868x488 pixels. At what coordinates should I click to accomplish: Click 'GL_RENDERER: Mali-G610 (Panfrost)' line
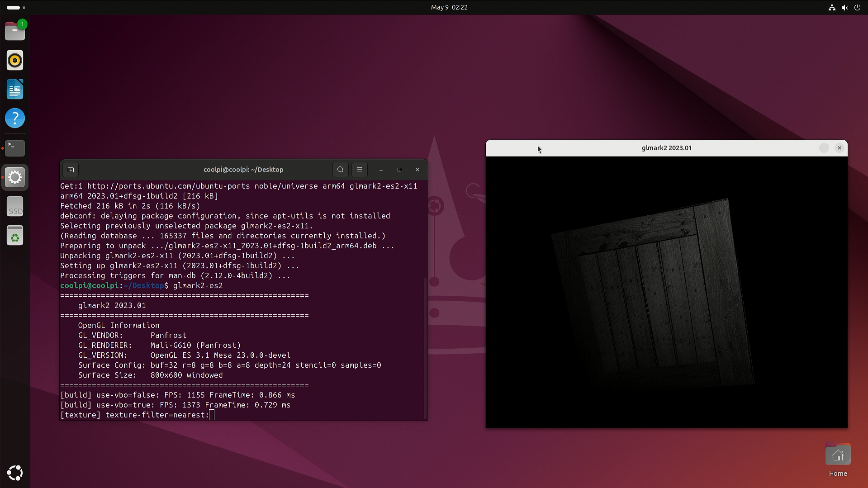[x=159, y=345]
